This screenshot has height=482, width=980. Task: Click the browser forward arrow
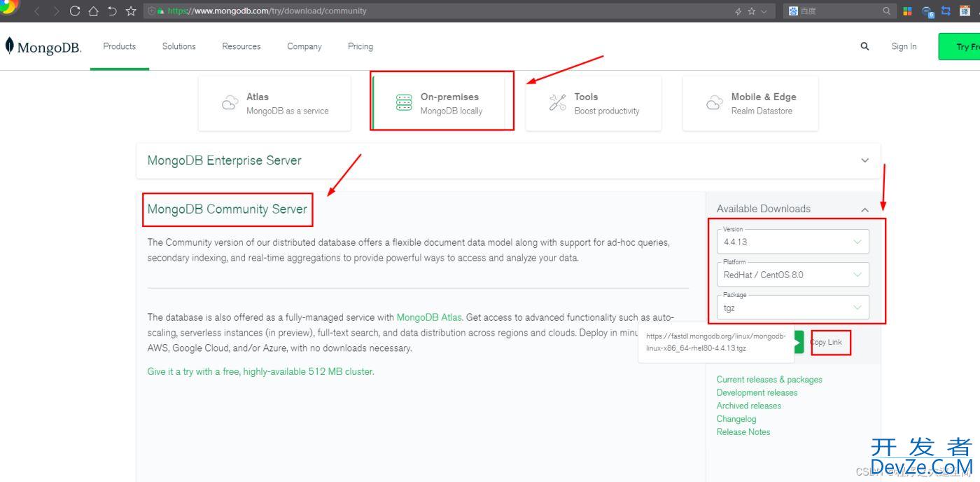(57, 11)
